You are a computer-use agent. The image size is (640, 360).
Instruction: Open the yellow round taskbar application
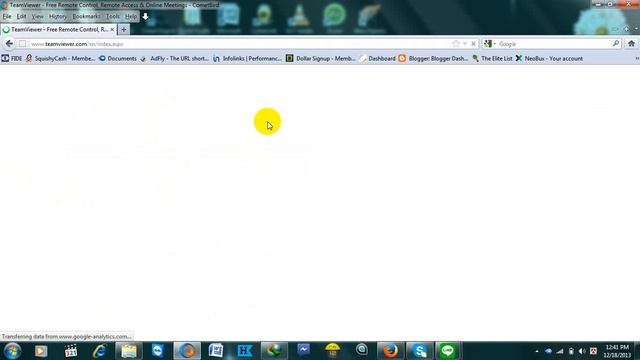tap(333, 351)
